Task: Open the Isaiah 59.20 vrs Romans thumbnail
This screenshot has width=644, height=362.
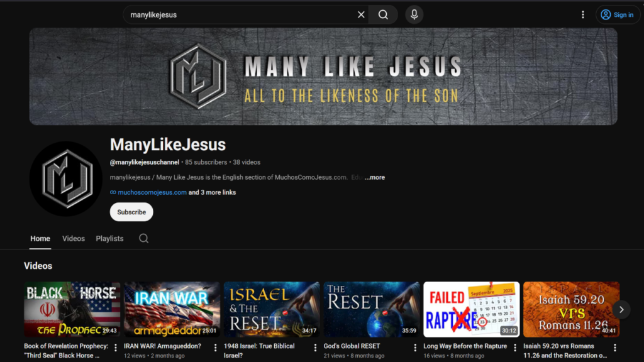Action: point(571,309)
